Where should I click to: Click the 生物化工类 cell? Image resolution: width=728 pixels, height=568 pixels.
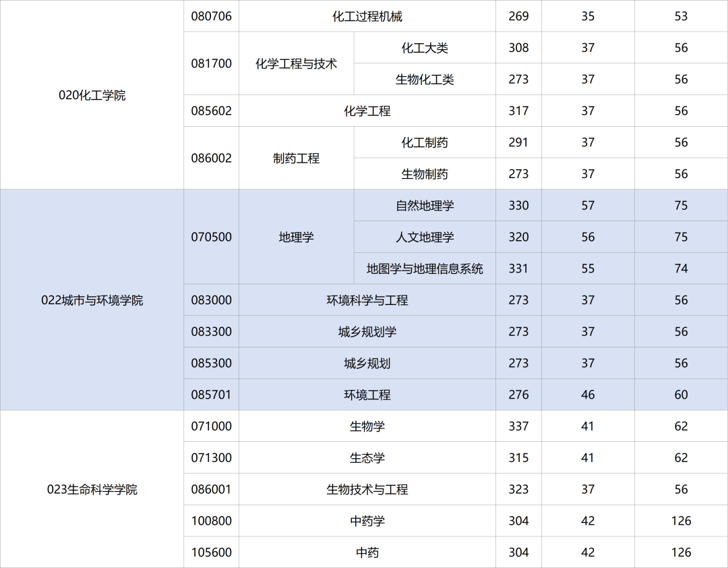(424, 79)
